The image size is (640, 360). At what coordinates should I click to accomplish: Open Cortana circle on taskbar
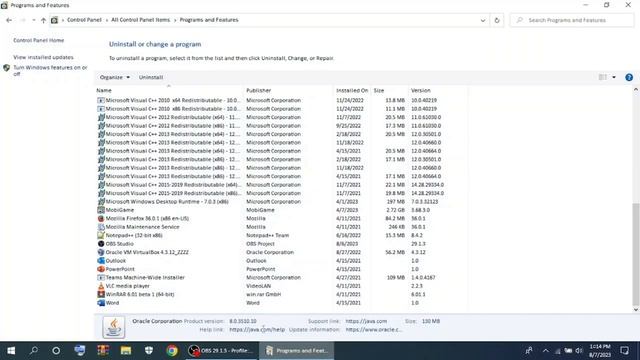click(56, 350)
